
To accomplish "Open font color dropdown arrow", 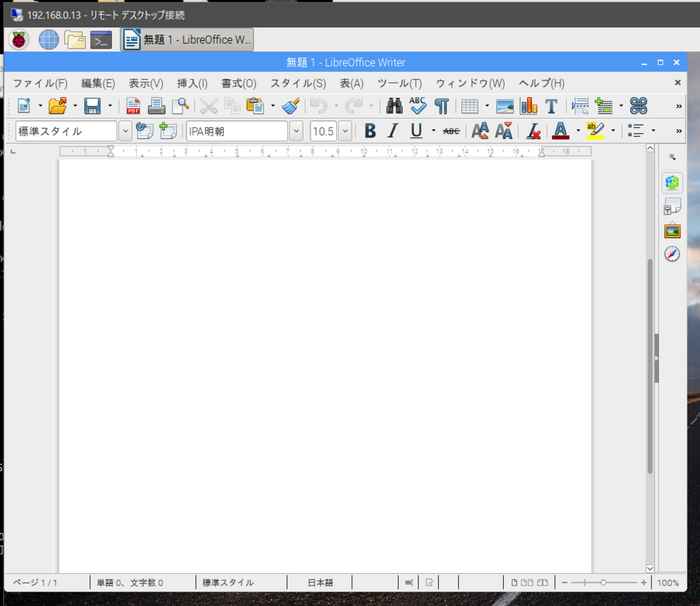I will point(578,131).
